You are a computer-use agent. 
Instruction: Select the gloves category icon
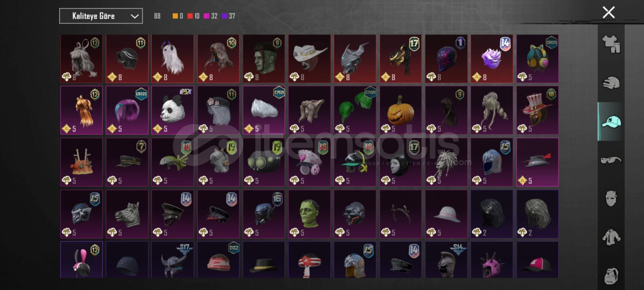click(611, 83)
